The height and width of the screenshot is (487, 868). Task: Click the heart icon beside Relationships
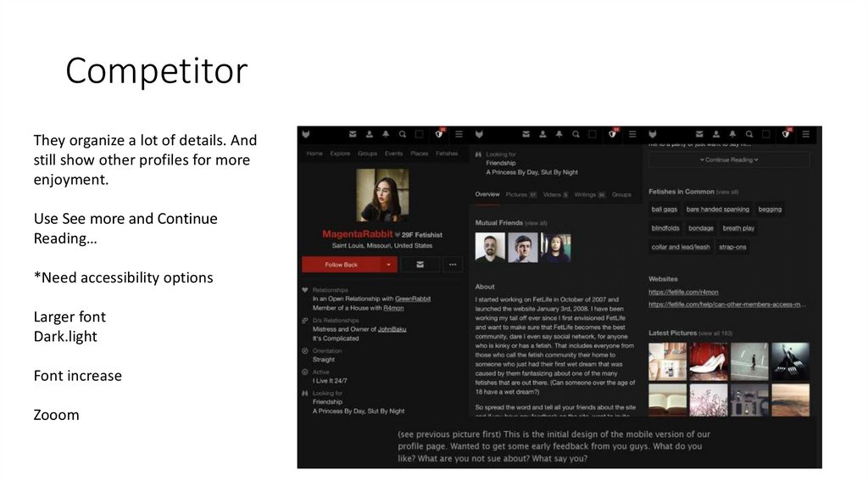click(x=304, y=290)
